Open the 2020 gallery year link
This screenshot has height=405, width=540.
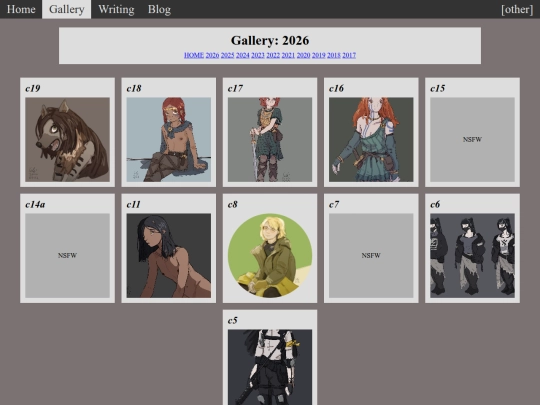(x=303, y=55)
